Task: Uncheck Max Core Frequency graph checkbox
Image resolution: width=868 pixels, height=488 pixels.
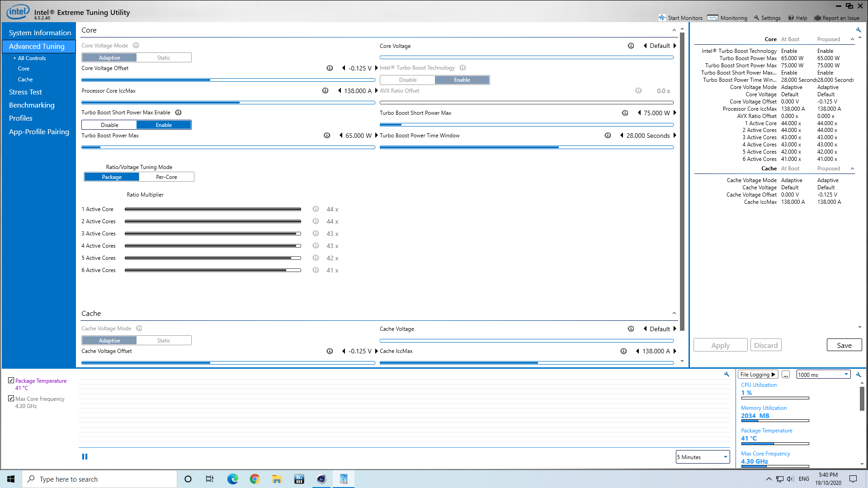Action: tap(11, 399)
